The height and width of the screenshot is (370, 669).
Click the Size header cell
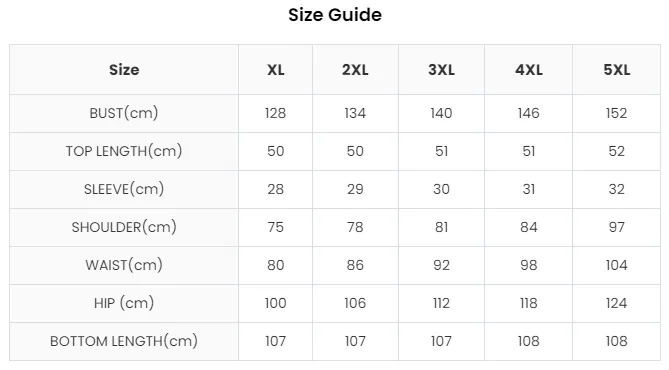124,70
